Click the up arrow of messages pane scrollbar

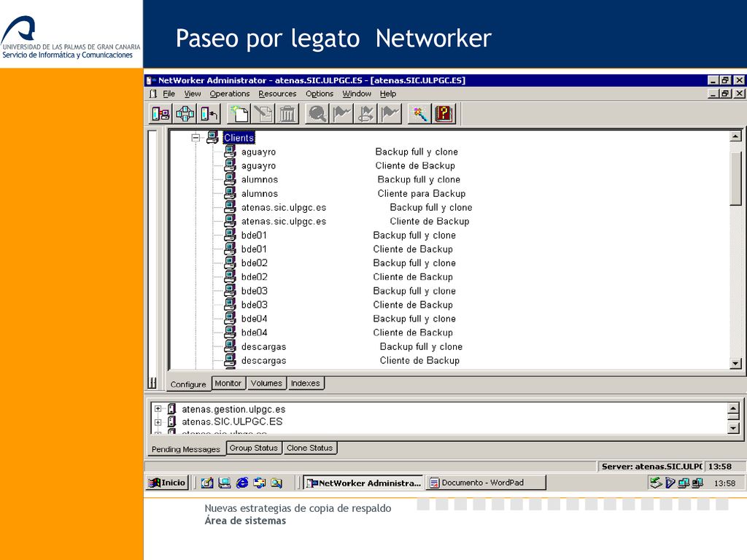click(734, 408)
